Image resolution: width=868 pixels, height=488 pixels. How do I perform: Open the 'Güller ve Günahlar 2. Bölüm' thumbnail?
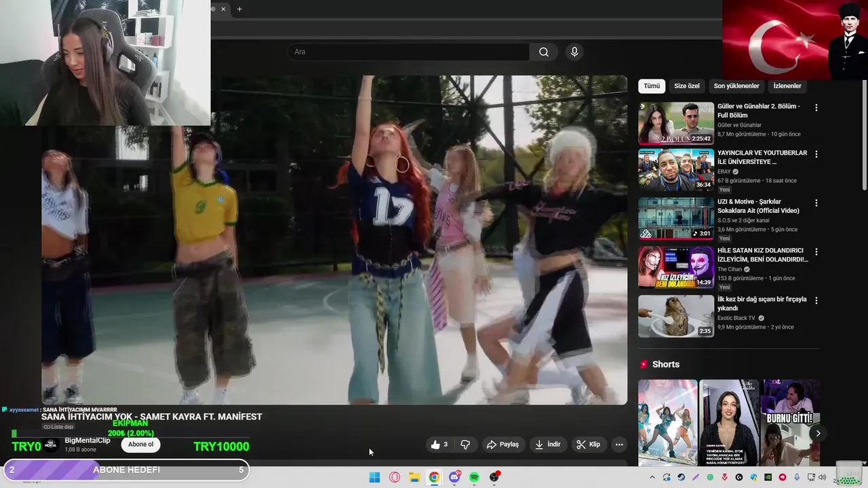(x=676, y=123)
